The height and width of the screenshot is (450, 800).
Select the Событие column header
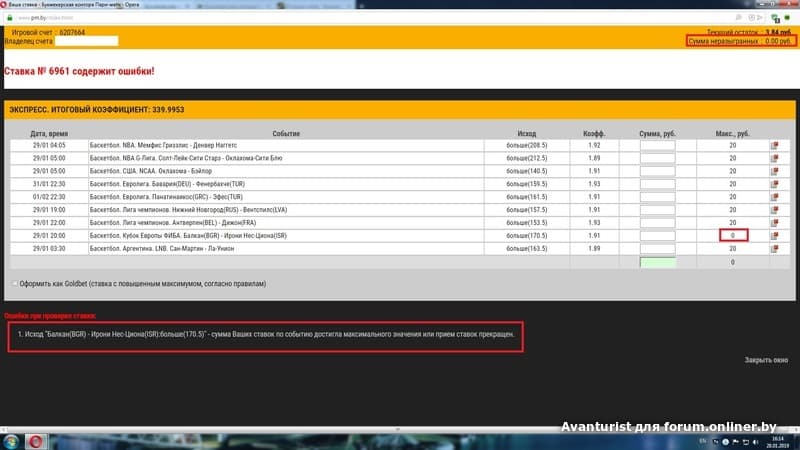coord(286,134)
